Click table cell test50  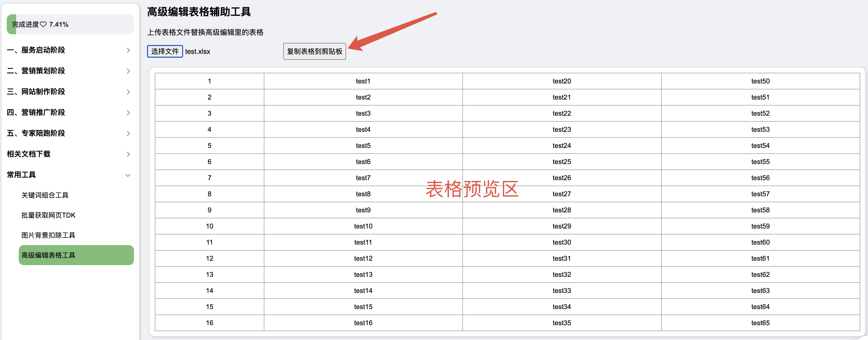pos(761,81)
